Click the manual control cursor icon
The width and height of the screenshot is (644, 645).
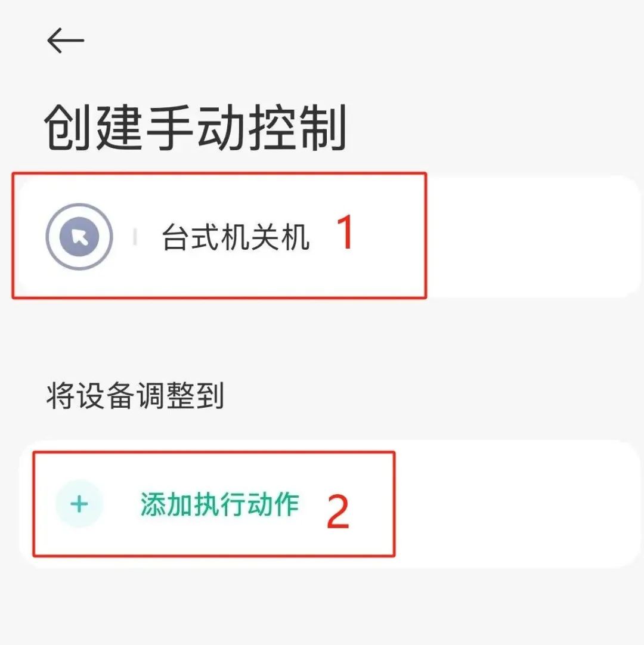(x=79, y=237)
